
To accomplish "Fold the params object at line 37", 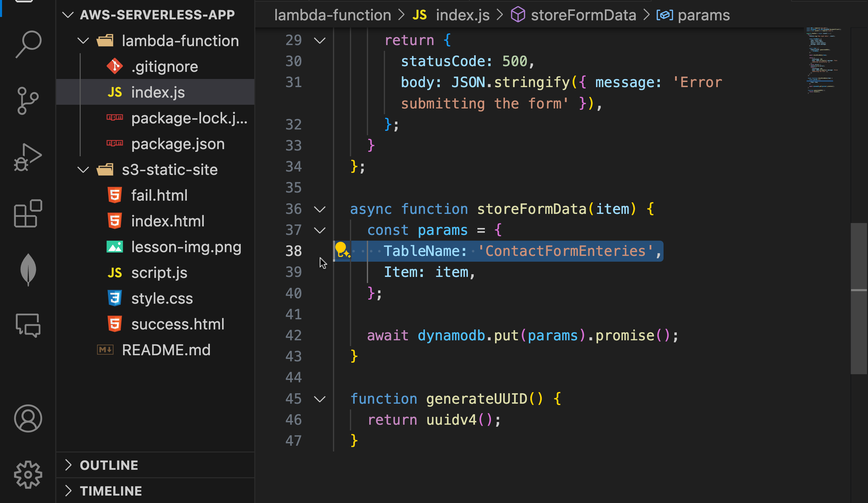I will (x=320, y=230).
